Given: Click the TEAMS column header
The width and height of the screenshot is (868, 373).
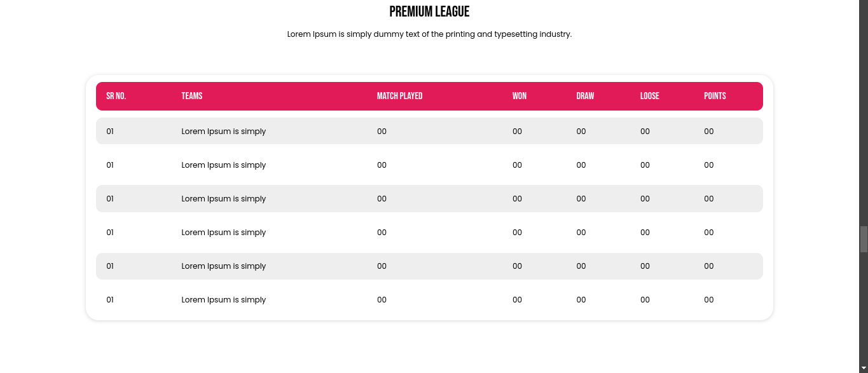Looking at the screenshot, I should tap(191, 96).
